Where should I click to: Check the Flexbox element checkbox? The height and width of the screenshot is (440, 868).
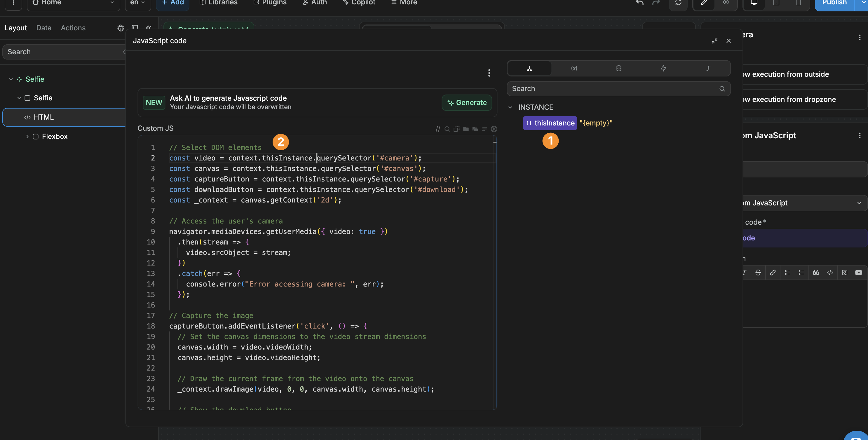point(35,137)
